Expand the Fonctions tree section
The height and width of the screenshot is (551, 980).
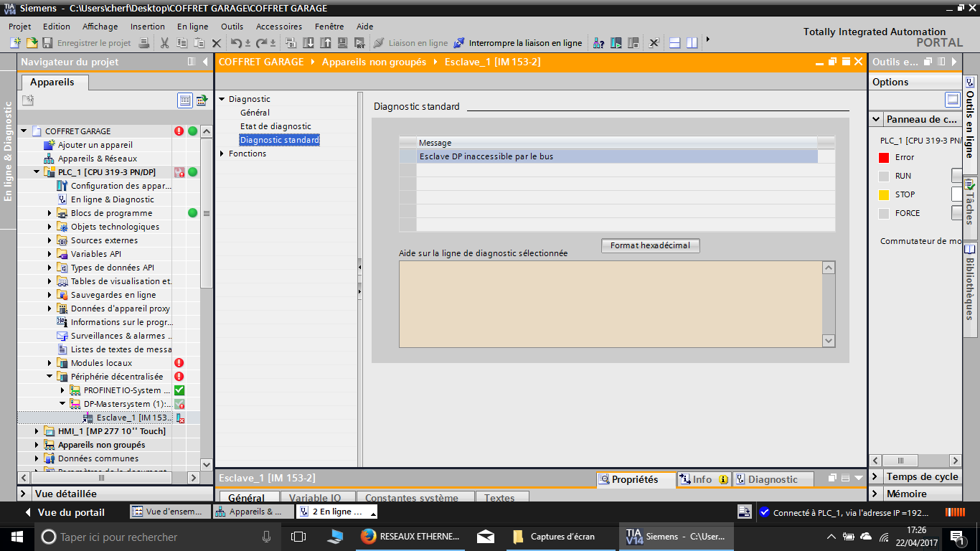click(222, 154)
